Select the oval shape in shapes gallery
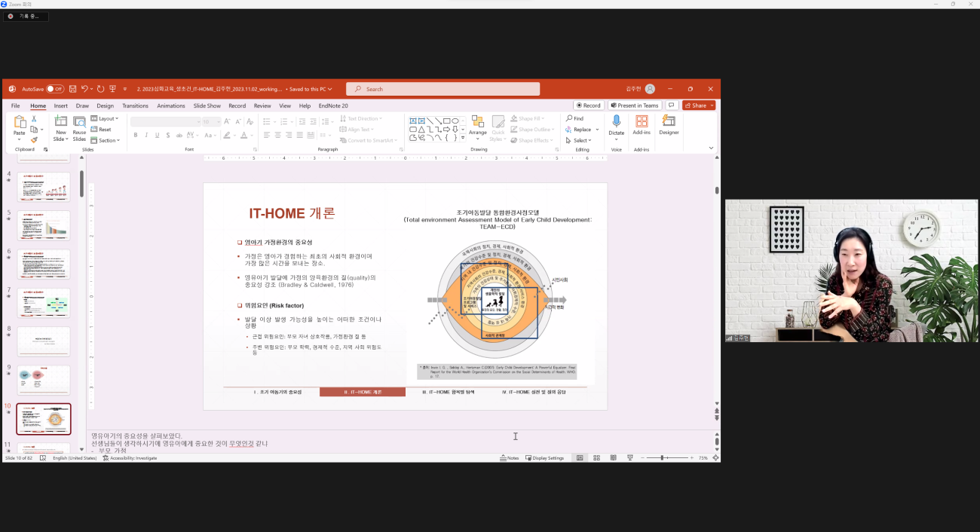 [455, 121]
